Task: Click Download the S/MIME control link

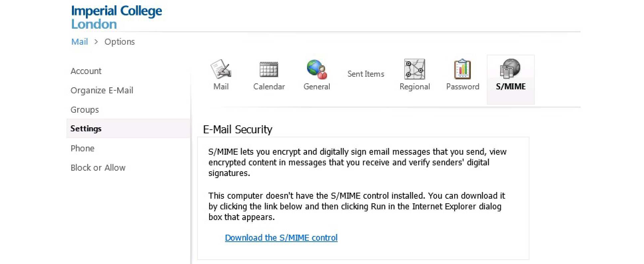Action: [281, 238]
